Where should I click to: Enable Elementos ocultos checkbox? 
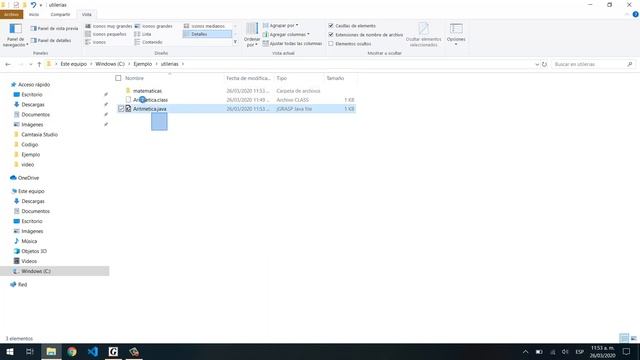coord(331,44)
